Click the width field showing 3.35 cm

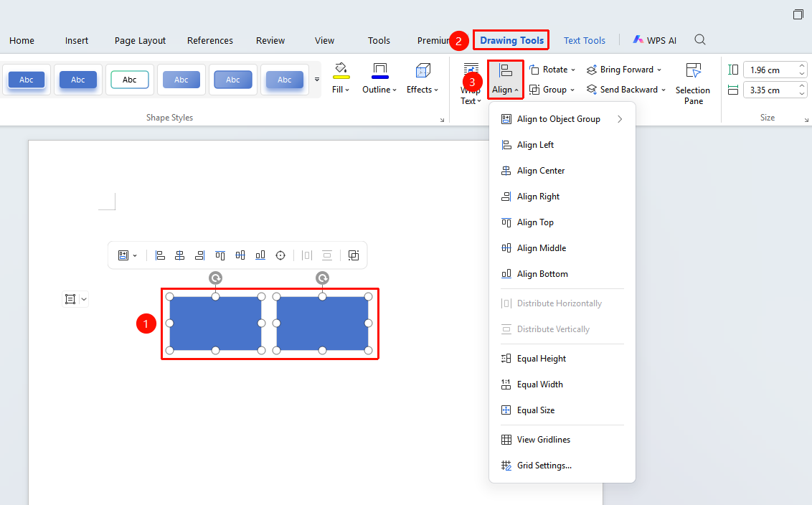tap(770, 90)
